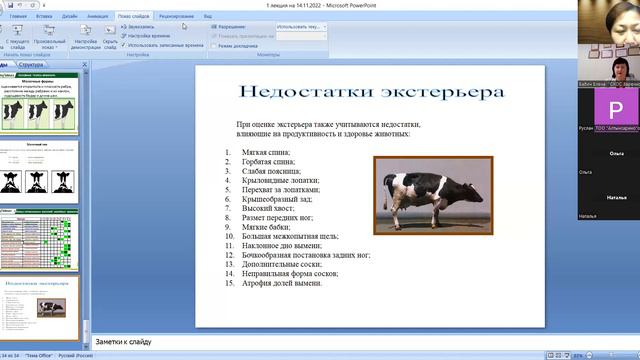Switch to Slide Sorter view icon

point(558,356)
